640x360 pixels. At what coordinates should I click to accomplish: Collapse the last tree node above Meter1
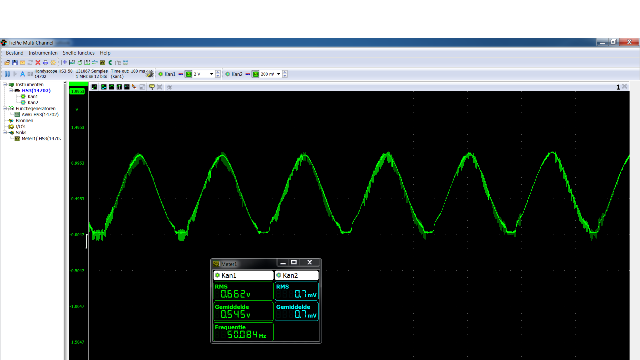click(5, 133)
